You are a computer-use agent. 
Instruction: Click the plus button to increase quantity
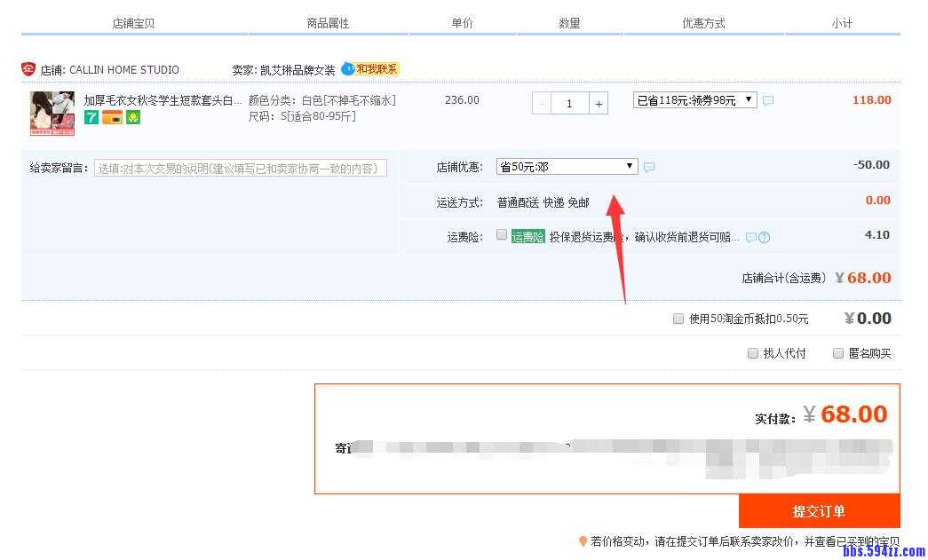pos(599,104)
